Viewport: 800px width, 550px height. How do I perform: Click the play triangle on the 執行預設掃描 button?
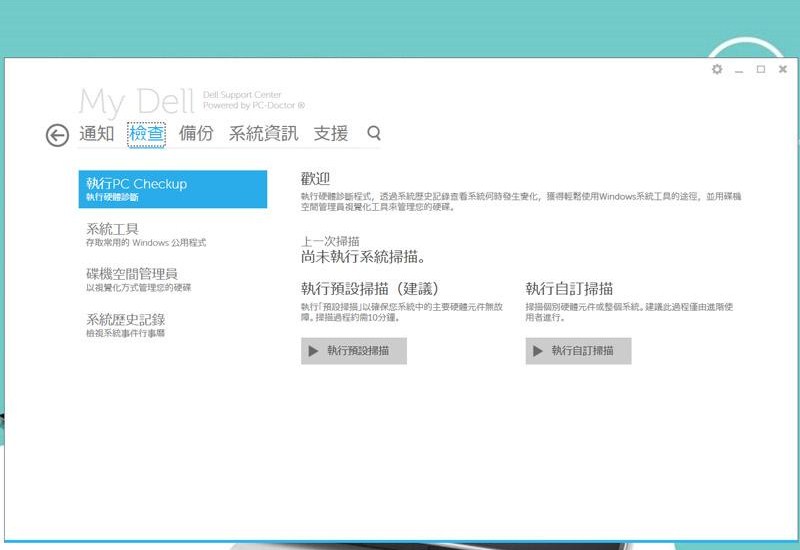[313, 351]
